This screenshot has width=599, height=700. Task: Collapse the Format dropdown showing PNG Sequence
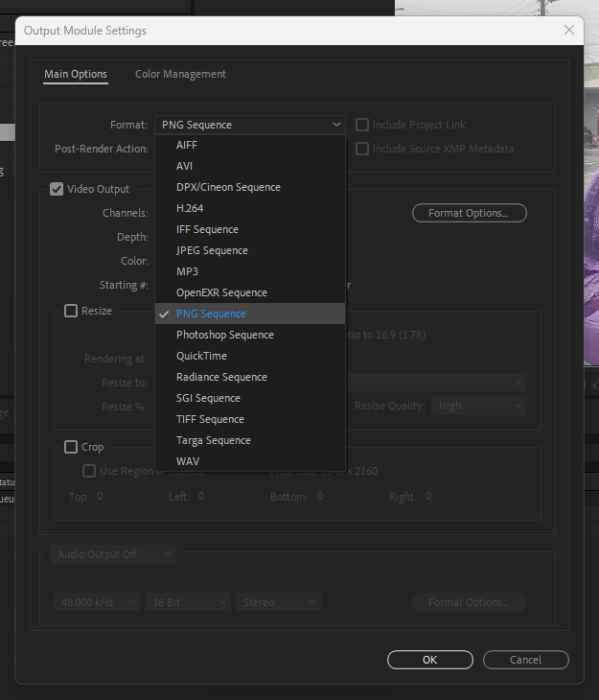tap(249, 125)
